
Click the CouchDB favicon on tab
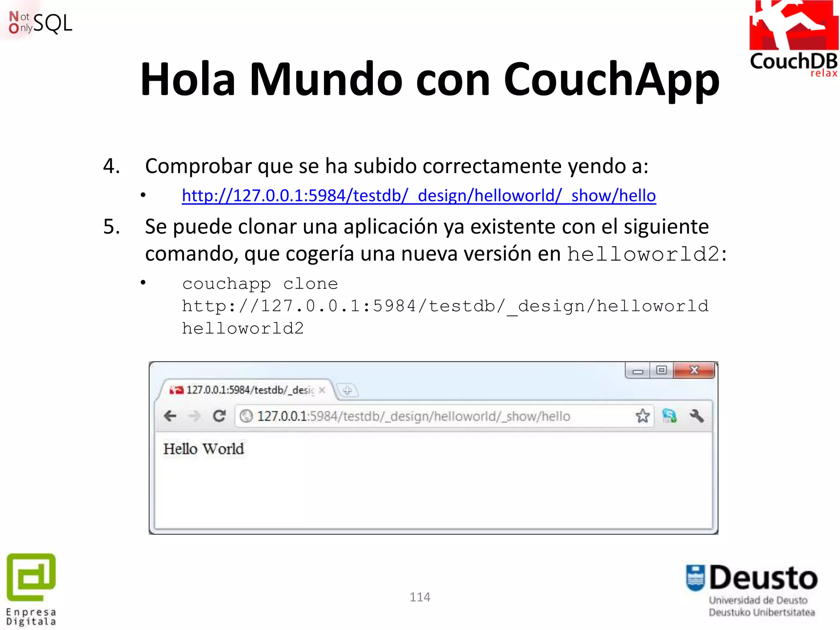pyautogui.click(x=177, y=390)
